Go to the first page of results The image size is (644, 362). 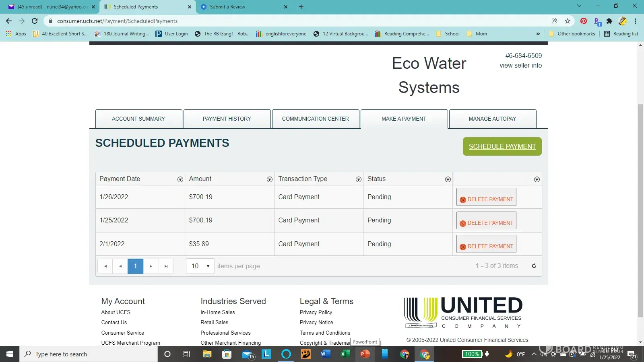[105, 266]
